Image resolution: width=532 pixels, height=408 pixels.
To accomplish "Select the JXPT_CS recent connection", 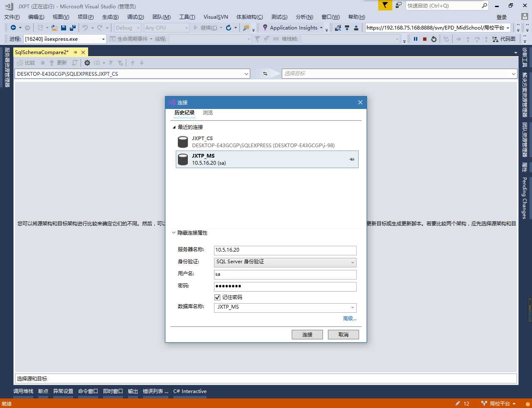I will [x=267, y=142].
